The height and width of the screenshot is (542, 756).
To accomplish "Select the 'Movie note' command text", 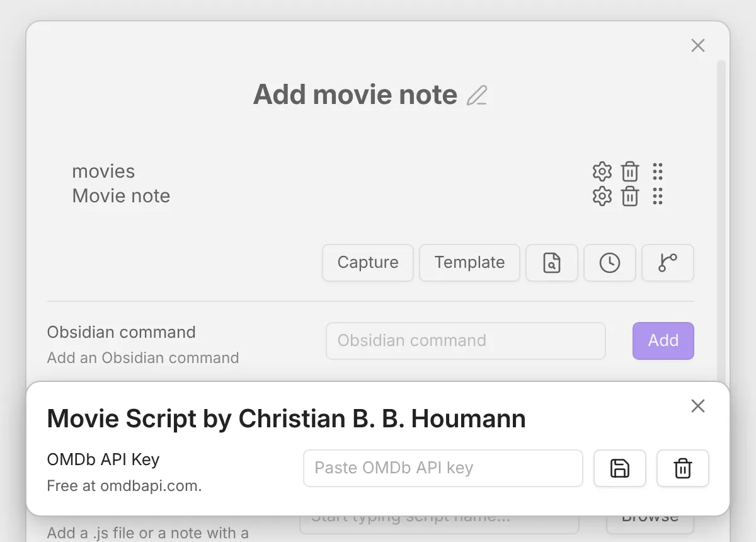I will pos(121,196).
